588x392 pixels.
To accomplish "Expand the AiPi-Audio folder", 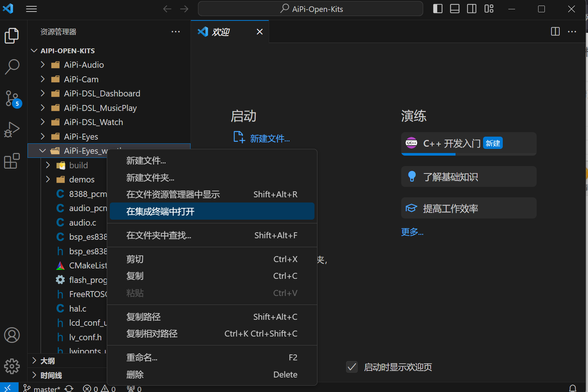I will tap(109, 65).
